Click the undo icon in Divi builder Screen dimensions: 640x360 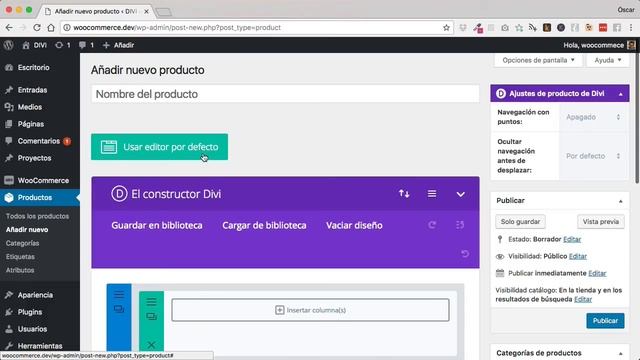click(465, 254)
